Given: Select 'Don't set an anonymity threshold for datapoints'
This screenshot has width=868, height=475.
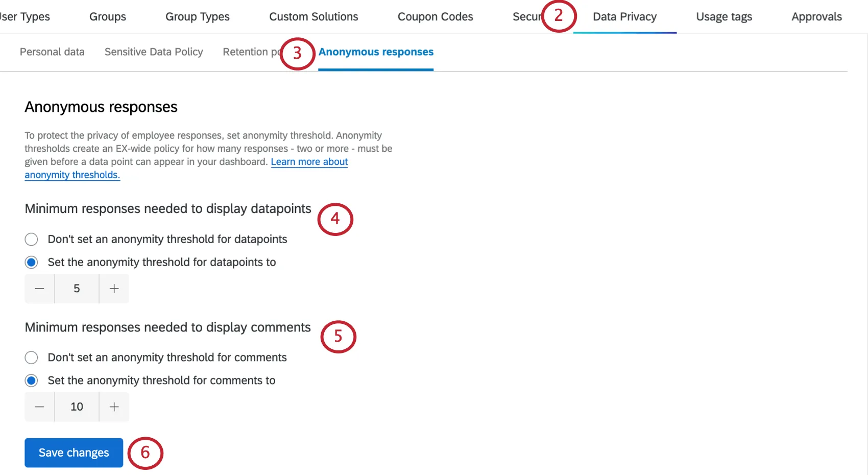Looking at the screenshot, I should (31, 239).
